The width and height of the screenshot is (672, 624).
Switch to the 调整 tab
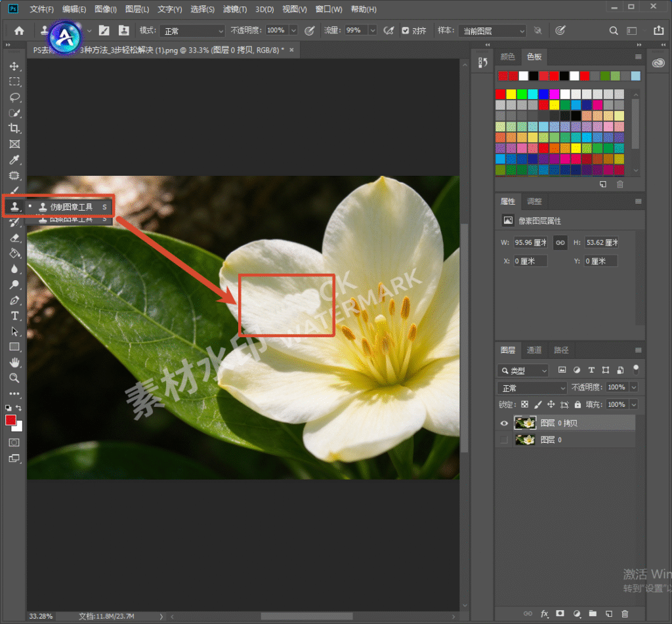click(534, 201)
